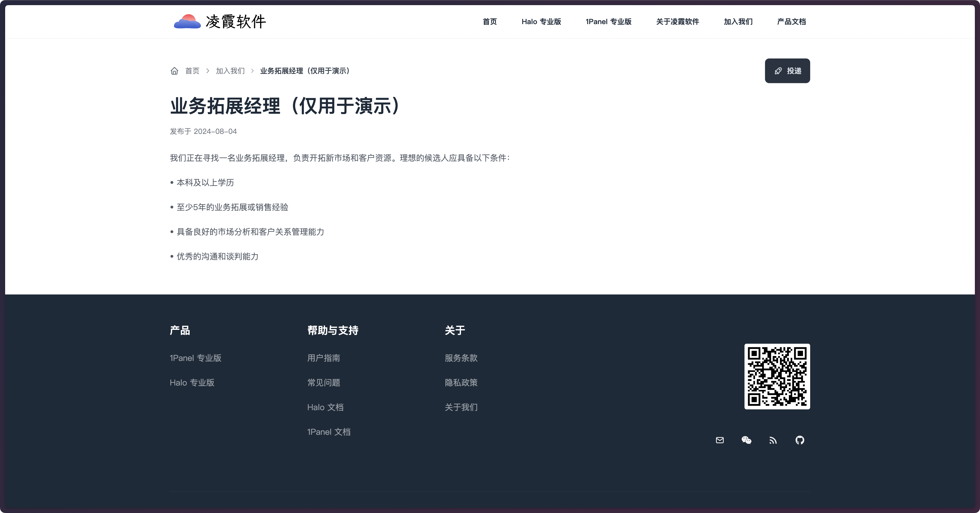The width and height of the screenshot is (980, 513).
Task: Click the WeChat icon in footer
Action: click(x=746, y=440)
